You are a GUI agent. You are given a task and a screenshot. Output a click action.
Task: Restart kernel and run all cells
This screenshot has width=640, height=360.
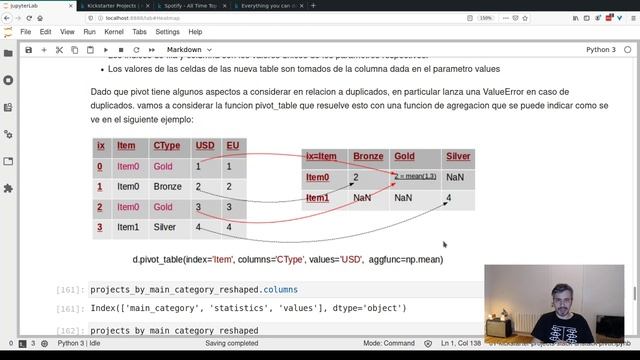click(x=152, y=50)
